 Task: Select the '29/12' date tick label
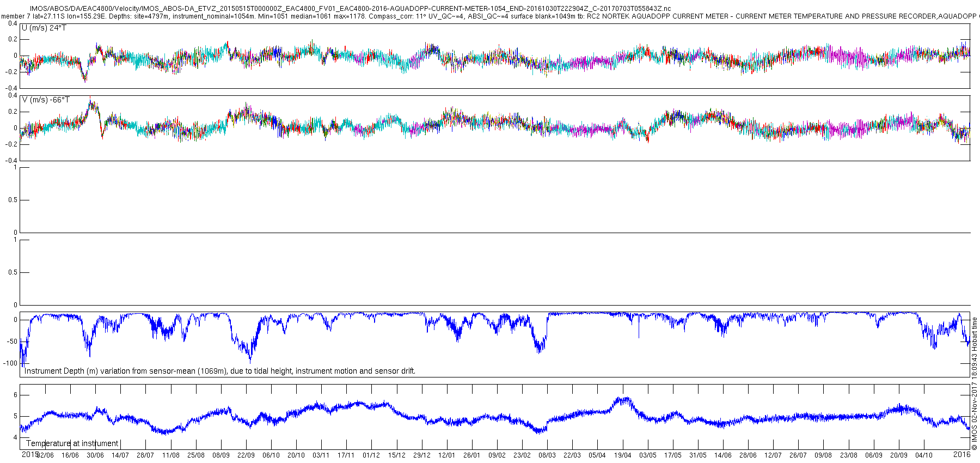[422, 455]
